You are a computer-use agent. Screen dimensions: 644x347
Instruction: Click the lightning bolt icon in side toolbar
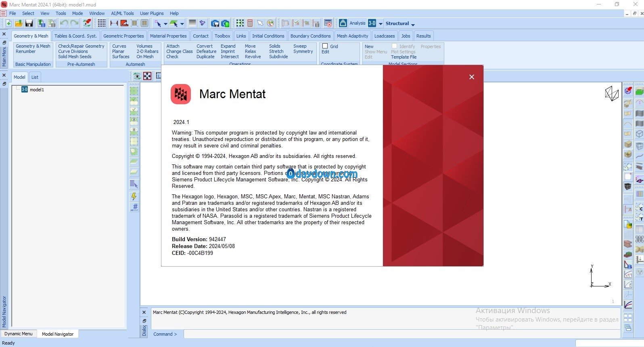134,196
